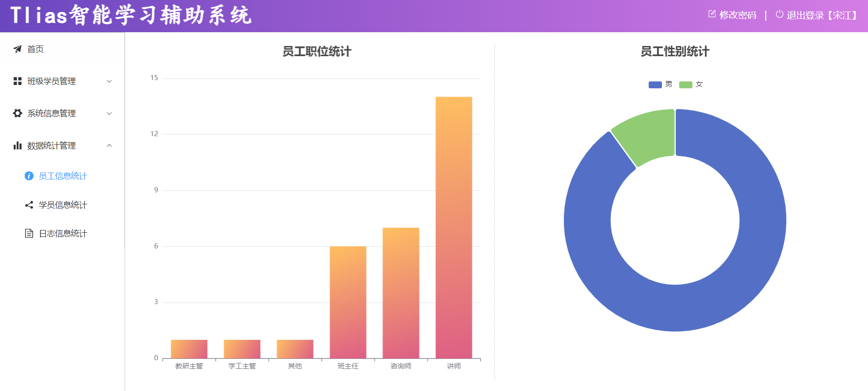Click the blue info icon beside 员工信息统计
Image resolution: width=868 pixels, height=391 pixels.
coord(29,176)
